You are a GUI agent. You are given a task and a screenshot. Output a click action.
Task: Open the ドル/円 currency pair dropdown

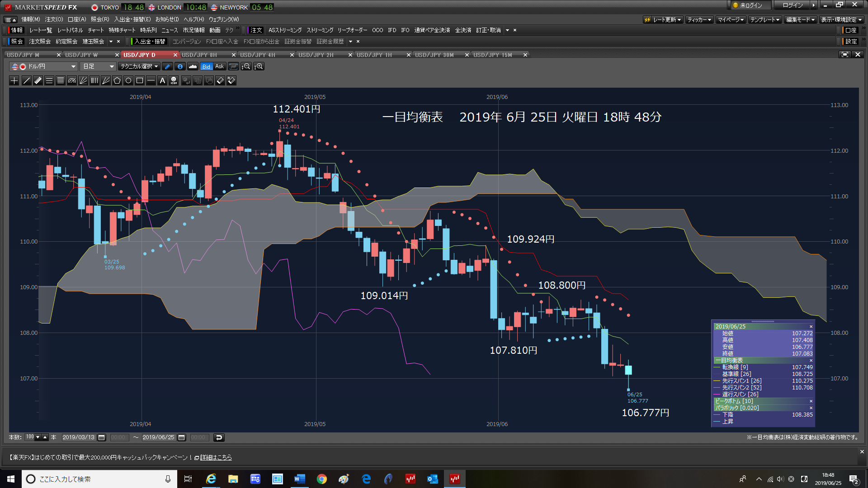coord(43,66)
